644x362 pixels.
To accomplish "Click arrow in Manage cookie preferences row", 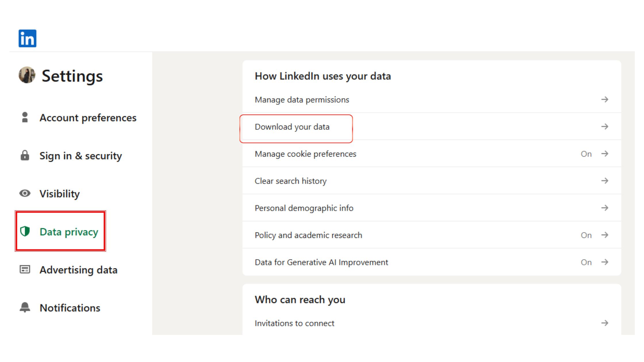I will pyautogui.click(x=605, y=154).
